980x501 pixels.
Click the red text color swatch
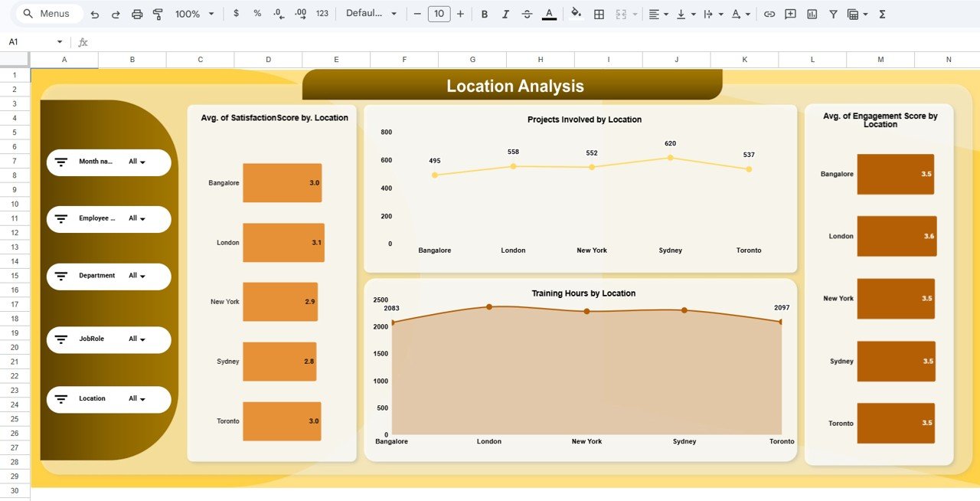click(549, 14)
